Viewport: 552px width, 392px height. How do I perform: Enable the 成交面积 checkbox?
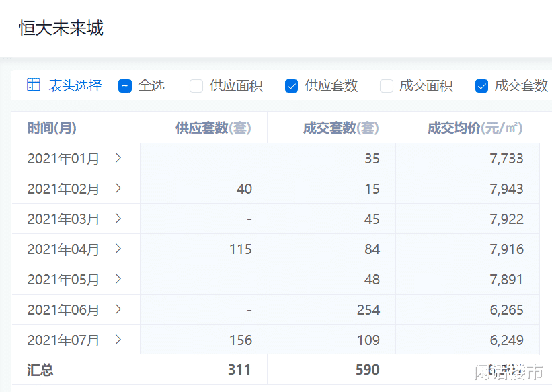(x=386, y=86)
